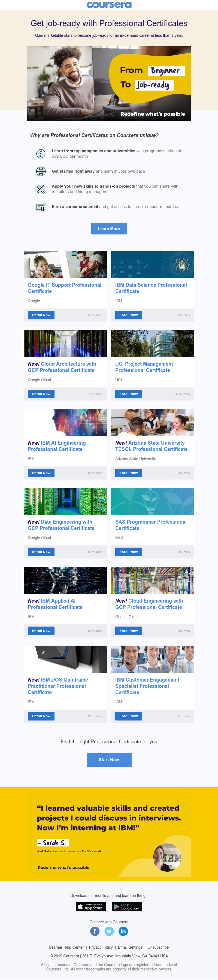Image resolution: width=218 pixels, height=980 pixels.
Task: Open UCI Project Management Professional Certificate title
Action: (144, 367)
